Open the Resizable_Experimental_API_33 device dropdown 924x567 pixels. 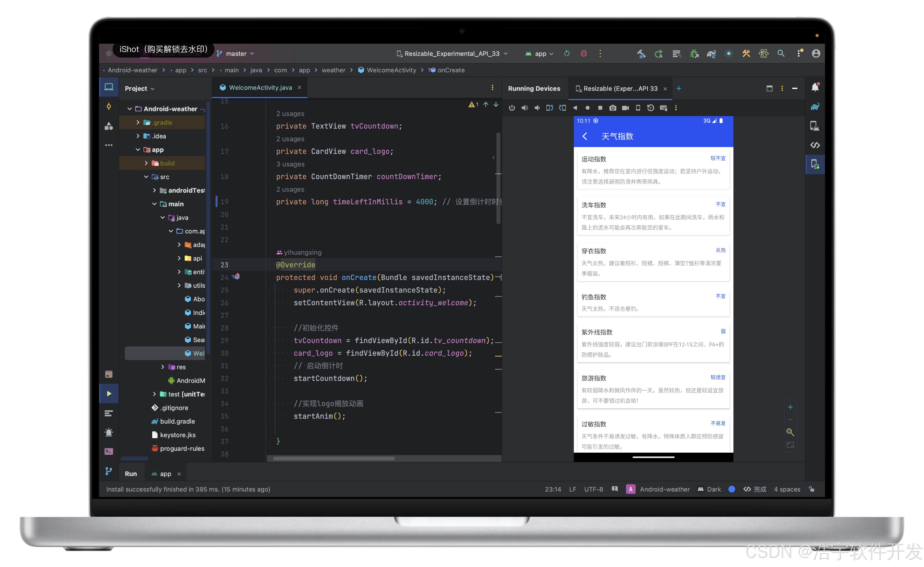coord(453,54)
